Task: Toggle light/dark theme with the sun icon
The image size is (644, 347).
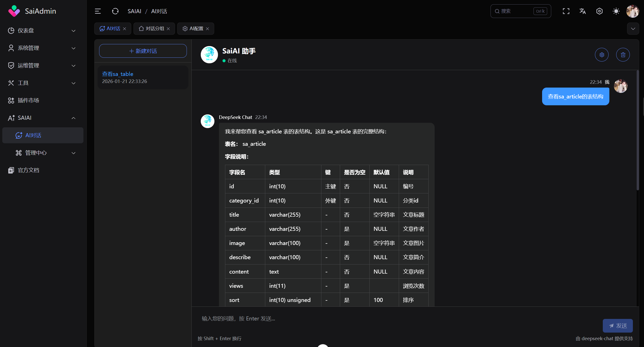Action: (x=616, y=11)
